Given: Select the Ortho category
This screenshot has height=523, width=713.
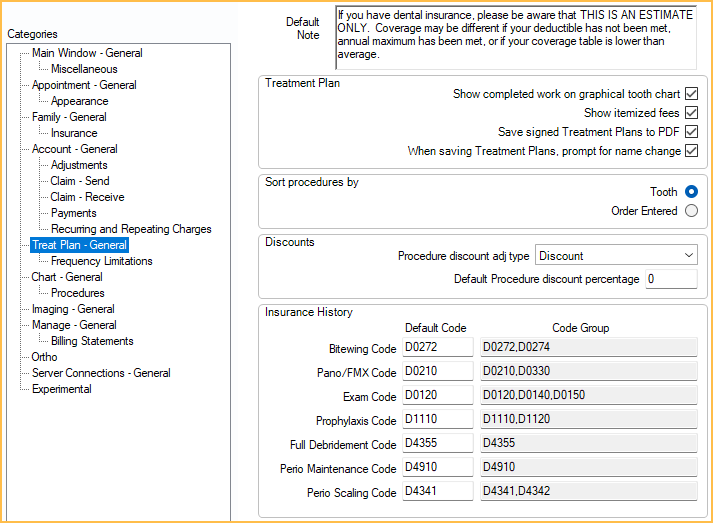Looking at the screenshot, I should [x=44, y=357].
